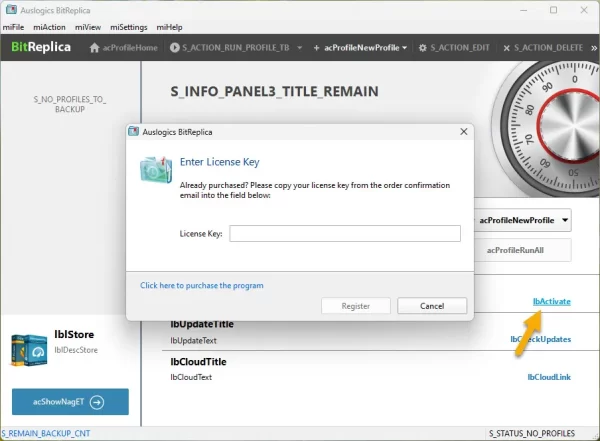The image size is (600, 441).
Task: Click the gear icon for S_ACTION_EDIT
Action: click(422, 48)
